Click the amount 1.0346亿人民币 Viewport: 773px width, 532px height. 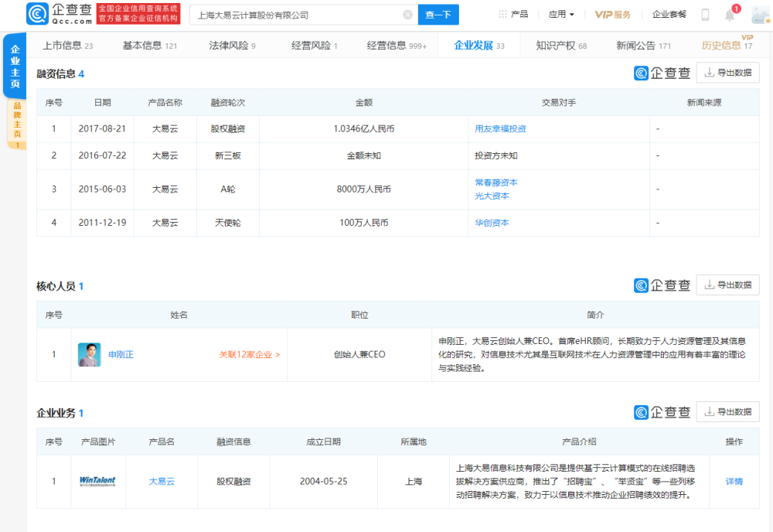coord(364,128)
